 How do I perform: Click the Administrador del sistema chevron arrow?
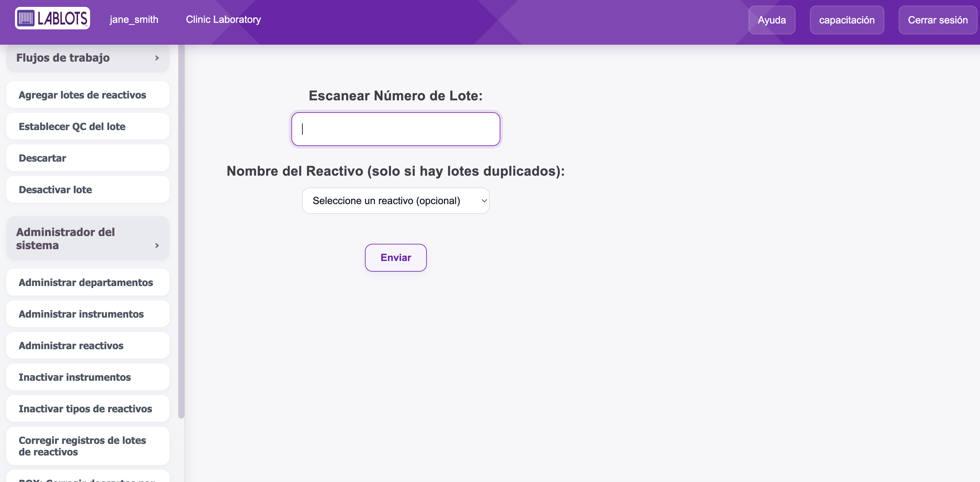(157, 245)
